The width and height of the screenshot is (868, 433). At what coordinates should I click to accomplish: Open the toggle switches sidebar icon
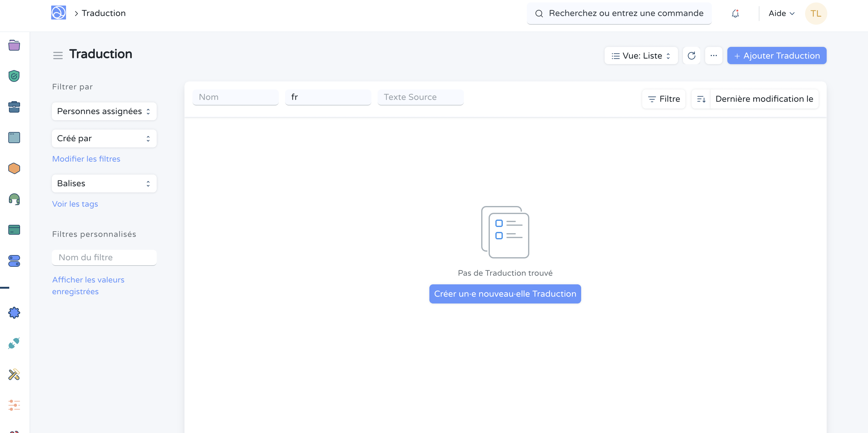tap(14, 261)
